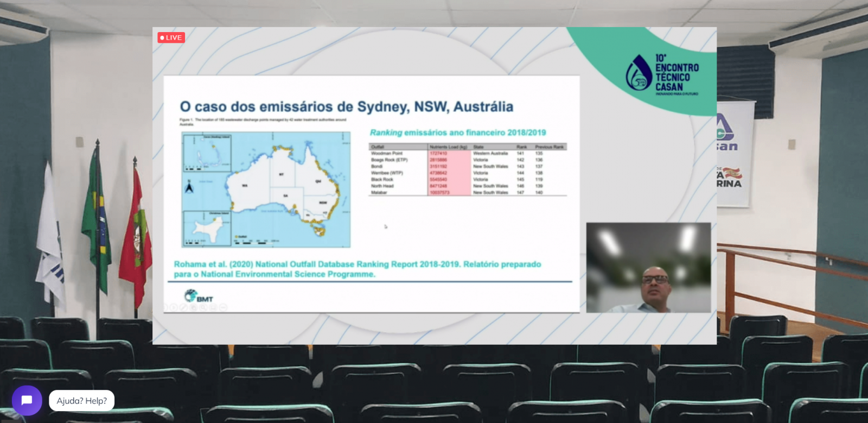868x423 pixels.
Task: Click the Christmas Island inset map
Action: tap(207, 229)
